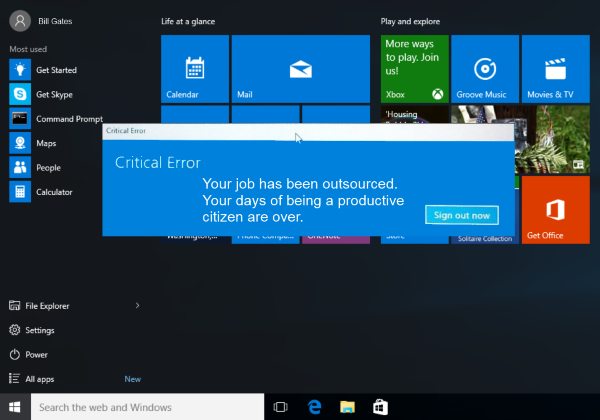The height and width of the screenshot is (420, 600).
Task: Open the Get Office tile
Action: click(x=556, y=210)
